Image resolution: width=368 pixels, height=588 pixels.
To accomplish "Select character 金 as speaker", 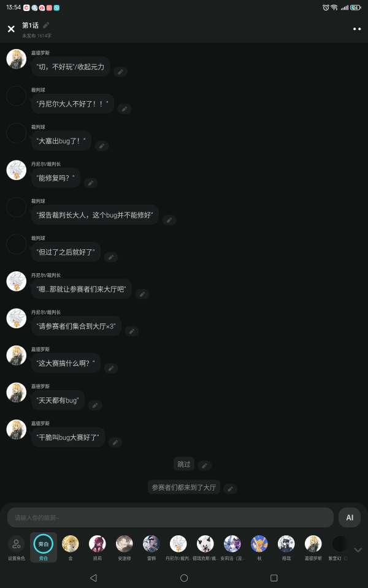I will tap(70, 548).
